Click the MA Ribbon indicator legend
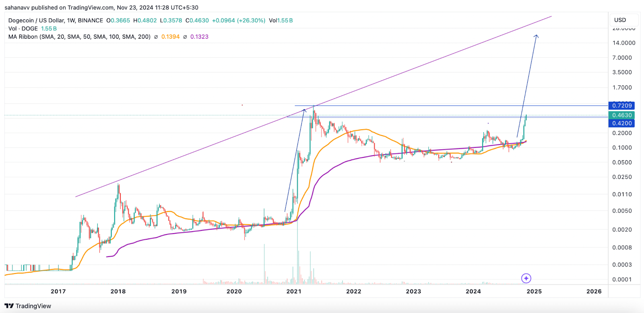 coord(79,37)
